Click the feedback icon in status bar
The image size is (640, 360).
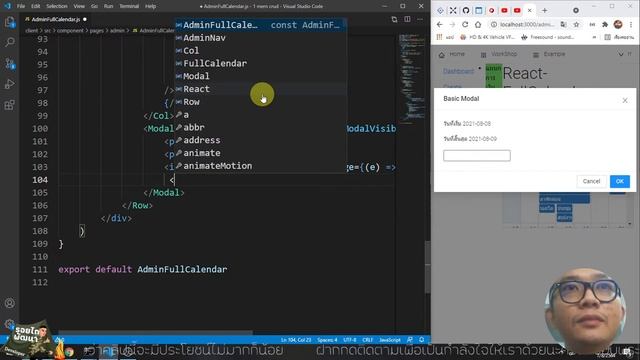click(x=410, y=340)
